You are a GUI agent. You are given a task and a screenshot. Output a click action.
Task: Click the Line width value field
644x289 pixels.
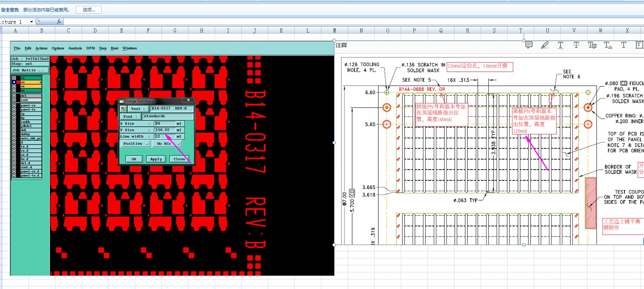coord(164,136)
